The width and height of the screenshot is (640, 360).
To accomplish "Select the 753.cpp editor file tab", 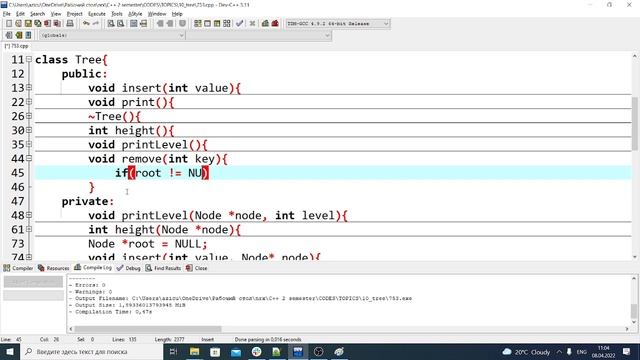I will 16,46.
